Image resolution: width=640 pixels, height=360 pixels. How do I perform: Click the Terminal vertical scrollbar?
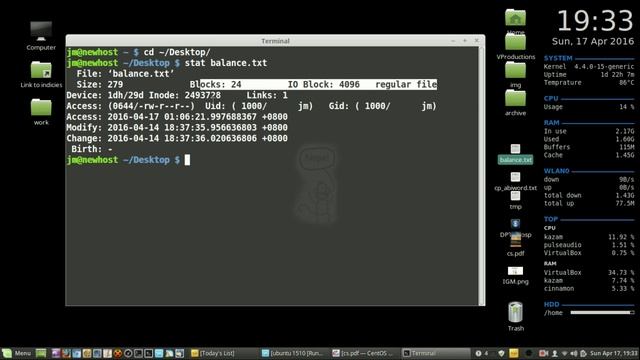(481, 176)
